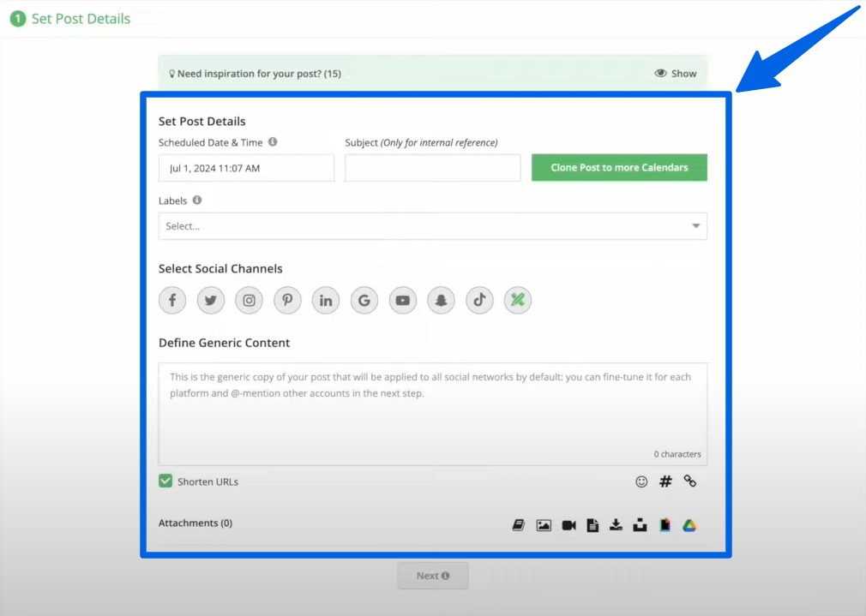Screen dimensions: 866x616
Task: Select the Instagram channel to toggle it on
Action: click(x=249, y=300)
